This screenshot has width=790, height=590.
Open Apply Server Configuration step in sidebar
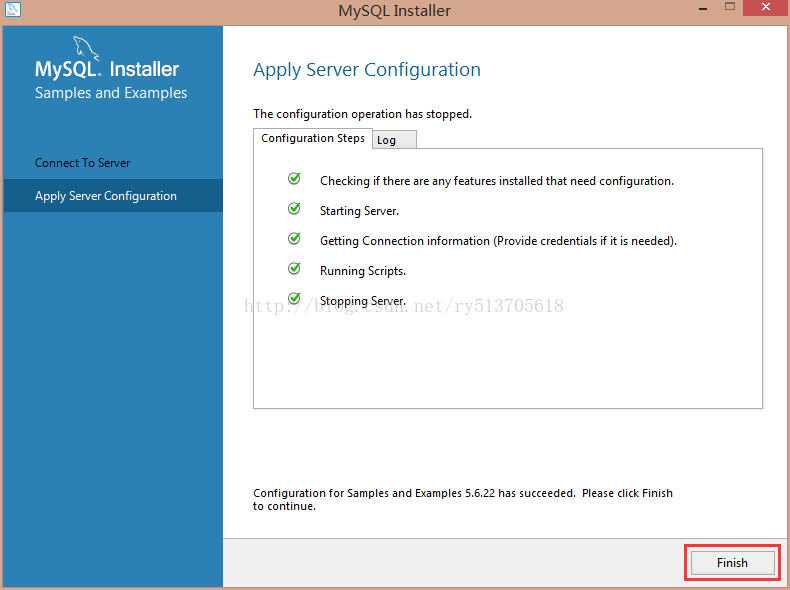click(x=106, y=196)
